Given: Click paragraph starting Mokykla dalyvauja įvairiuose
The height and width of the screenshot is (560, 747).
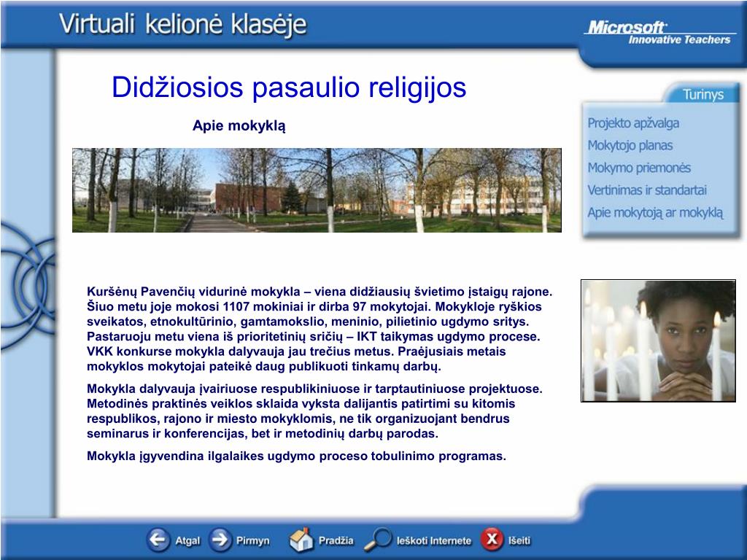Looking at the screenshot, I should [314, 411].
